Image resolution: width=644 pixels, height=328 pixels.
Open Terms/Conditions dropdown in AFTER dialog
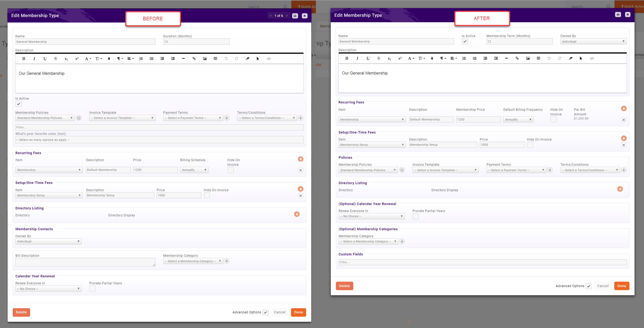[590, 170]
